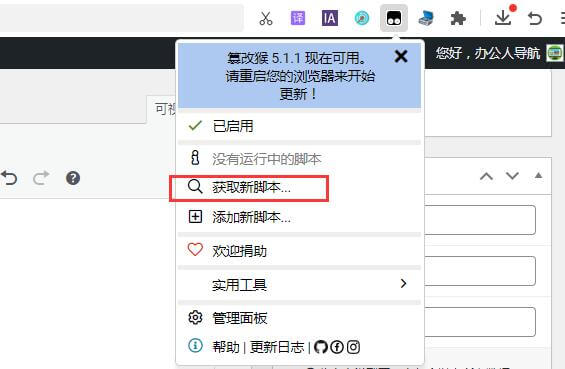Open the Tampermonkey extension icon in toolbar

(x=394, y=18)
